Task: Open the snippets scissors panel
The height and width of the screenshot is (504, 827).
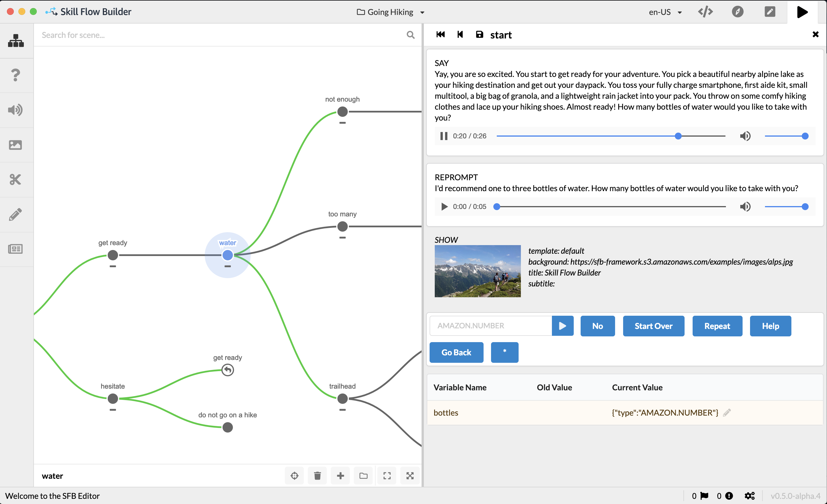Action: (16, 179)
